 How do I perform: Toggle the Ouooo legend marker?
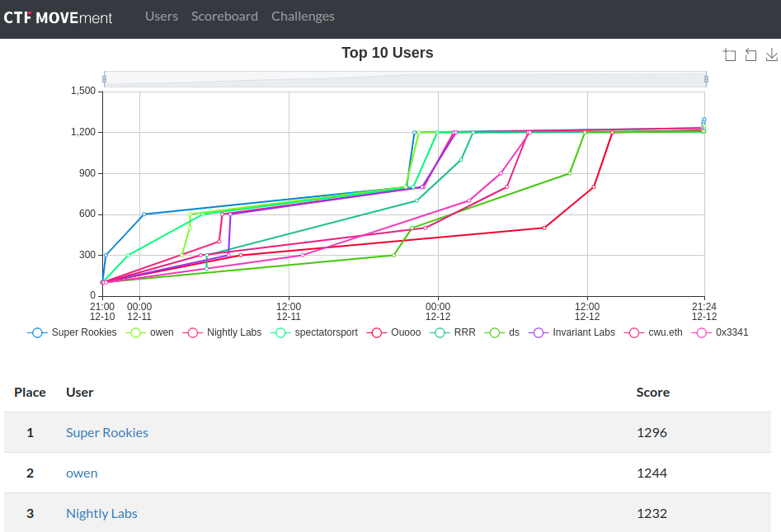pyautogui.click(x=396, y=332)
